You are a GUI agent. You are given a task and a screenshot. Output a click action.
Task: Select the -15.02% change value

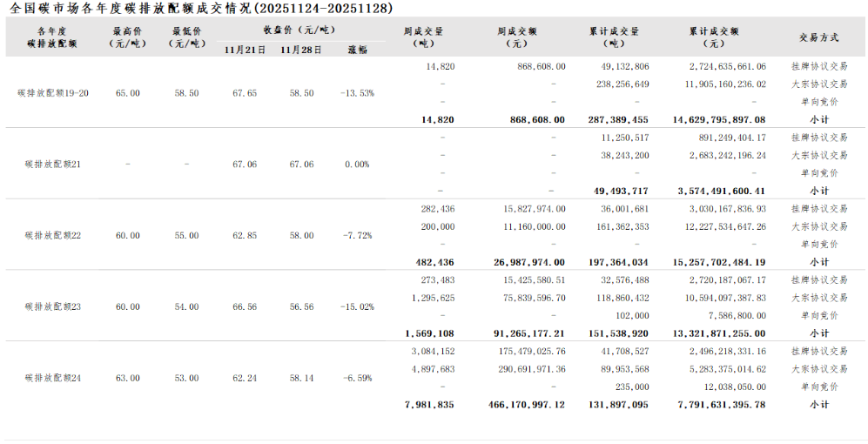point(358,306)
